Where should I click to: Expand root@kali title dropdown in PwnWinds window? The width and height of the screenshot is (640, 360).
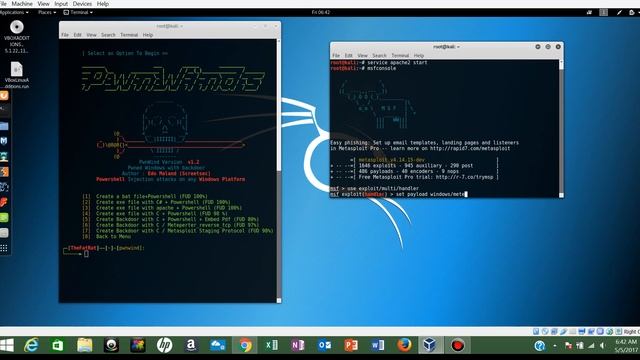[x=169, y=26]
